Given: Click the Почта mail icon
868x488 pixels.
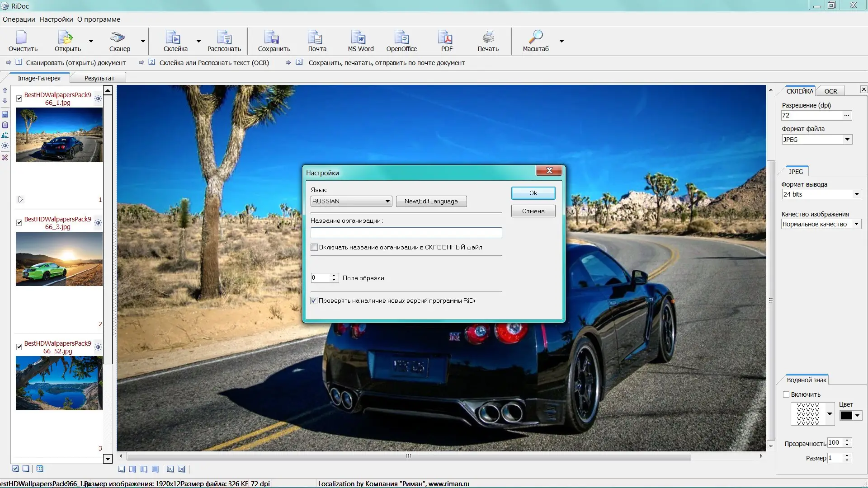Looking at the screenshot, I should (x=316, y=38).
